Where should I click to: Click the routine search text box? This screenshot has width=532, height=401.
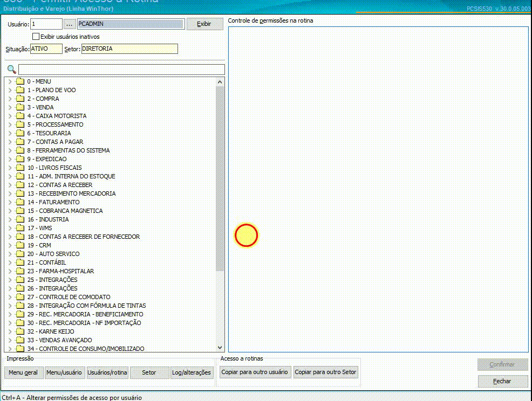tap(121, 70)
